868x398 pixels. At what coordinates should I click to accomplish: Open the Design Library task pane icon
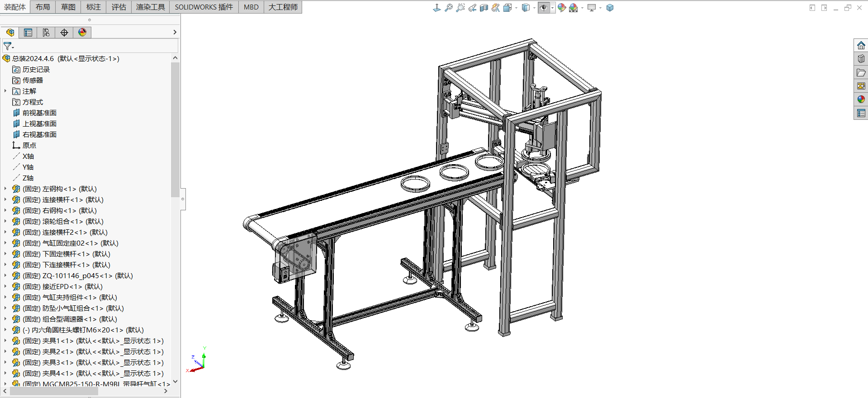pos(861,59)
